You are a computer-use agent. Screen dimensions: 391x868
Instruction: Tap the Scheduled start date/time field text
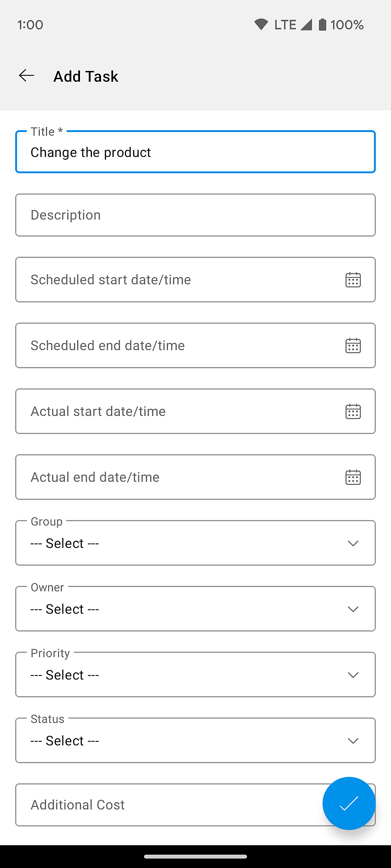click(111, 280)
